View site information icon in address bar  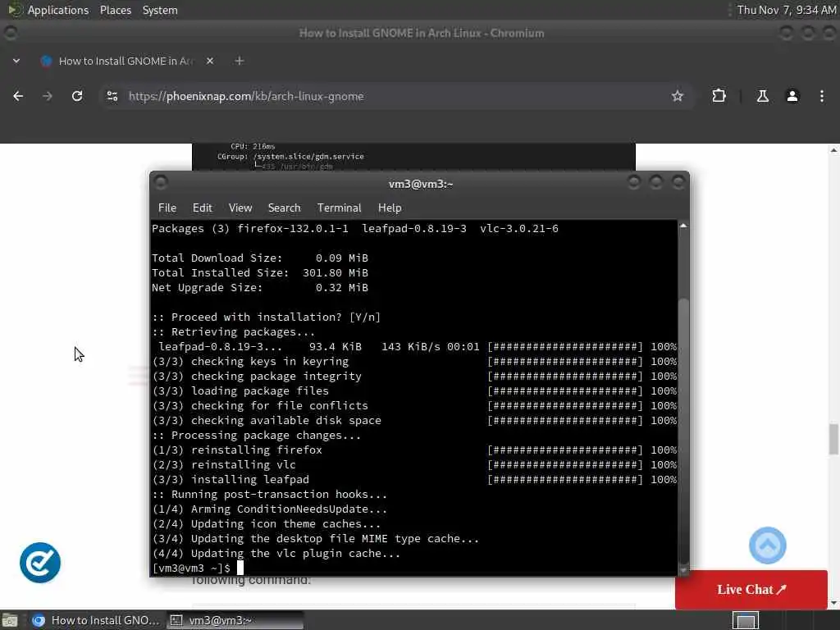[112, 96]
